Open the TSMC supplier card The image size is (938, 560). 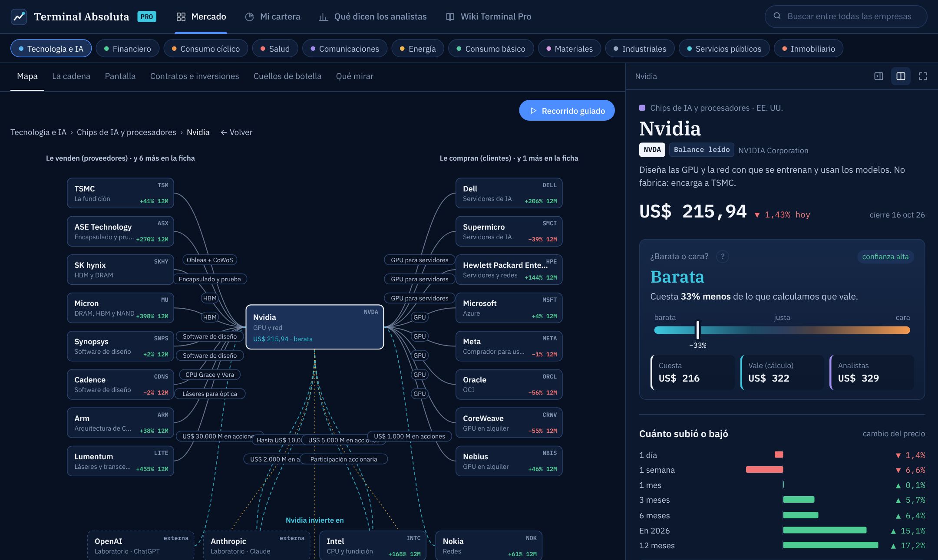pyautogui.click(x=120, y=193)
